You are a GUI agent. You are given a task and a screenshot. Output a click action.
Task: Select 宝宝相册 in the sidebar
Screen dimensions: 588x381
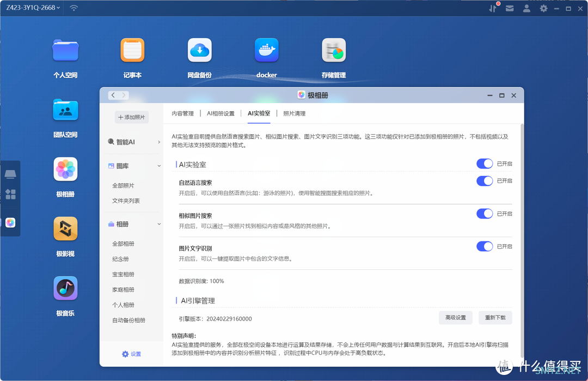click(x=123, y=274)
